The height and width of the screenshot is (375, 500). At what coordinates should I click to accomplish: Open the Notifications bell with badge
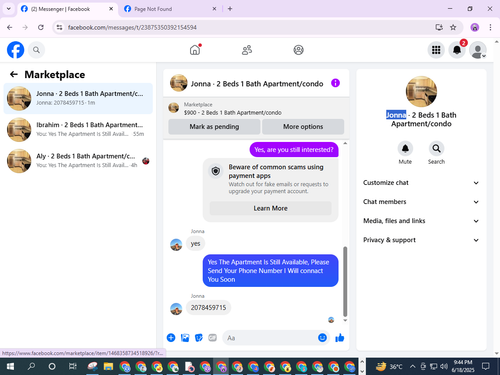457,50
